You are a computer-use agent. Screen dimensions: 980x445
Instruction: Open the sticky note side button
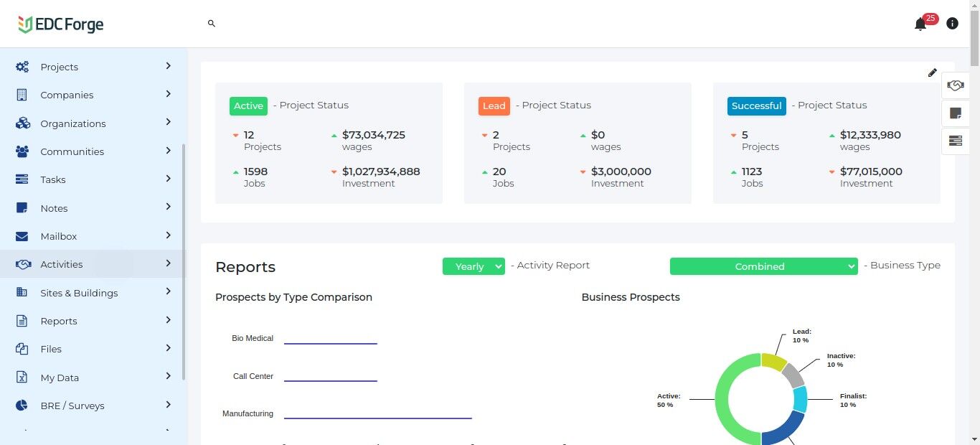coord(955,113)
